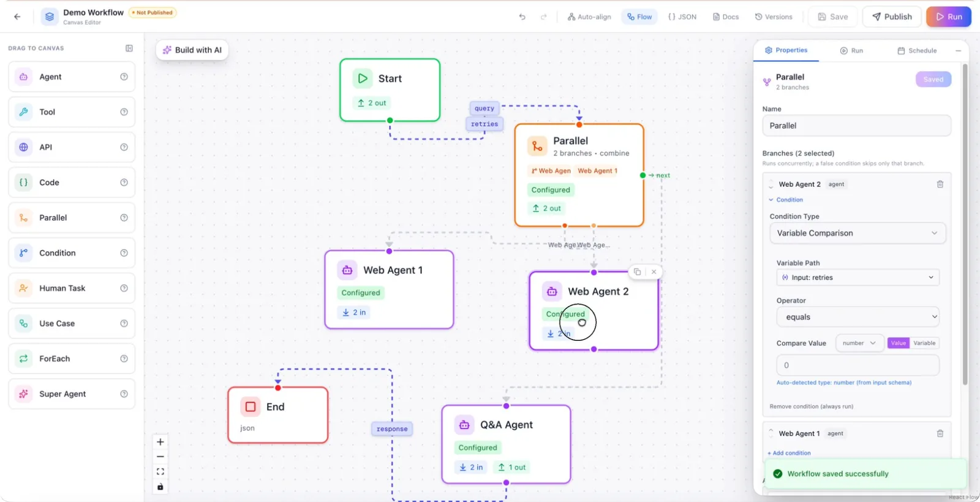Delete the Web Agent 1 branch
The width and height of the screenshot is (980, 502).
[940, 433]
